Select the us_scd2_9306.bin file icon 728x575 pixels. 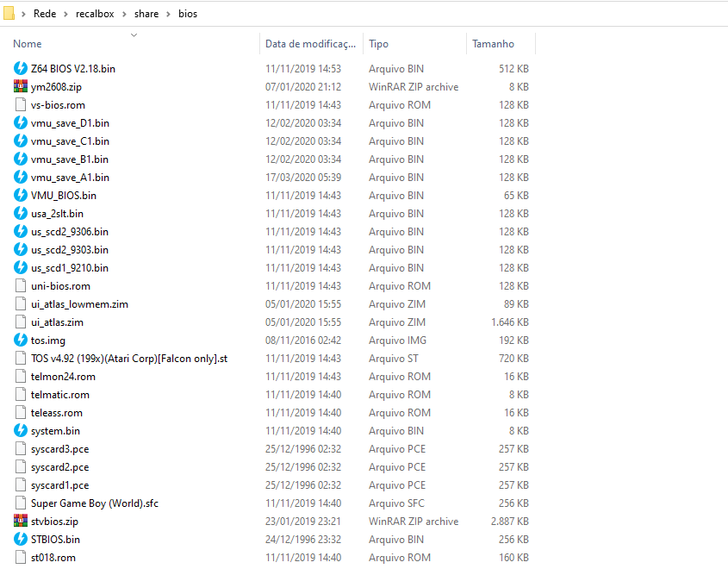[x=21, y=231]
